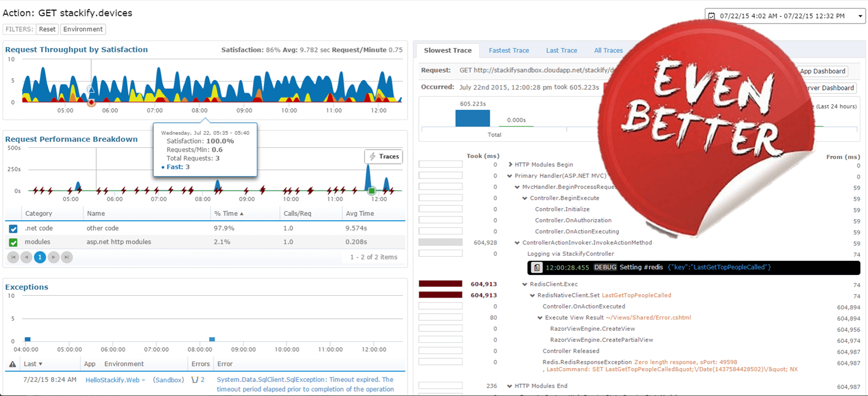Screen dimensions: 868x396
Task: Collapse the Primary Handler(ASP.NET MVC) node
Action: coord(510,176)
